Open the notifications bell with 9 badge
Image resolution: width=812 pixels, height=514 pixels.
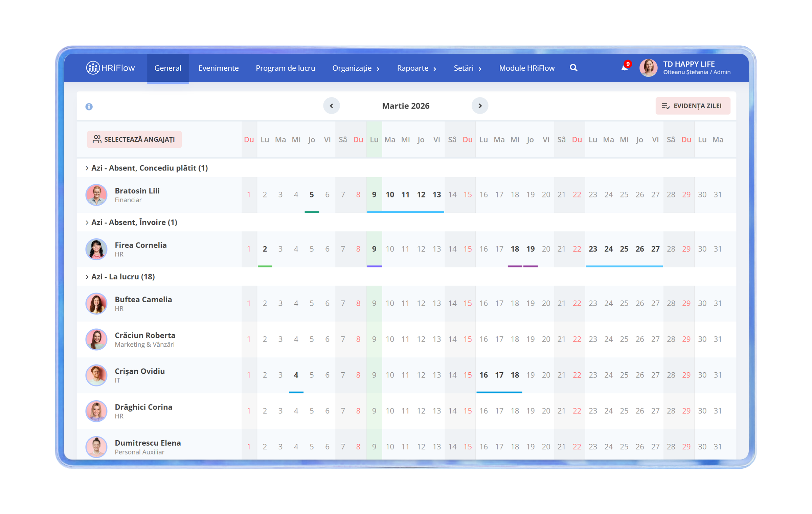click(x=625, y=67)
